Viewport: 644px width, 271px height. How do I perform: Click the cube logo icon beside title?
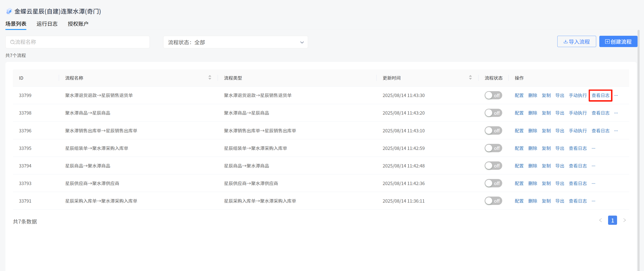point(9,11)
